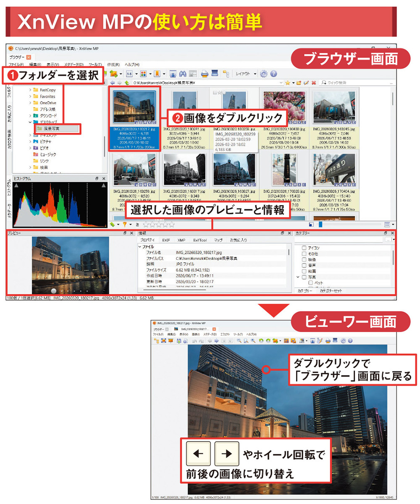Check the アイコン category checkbox
The width and height of the screenshot is (420, 504).
click(x=304, y=248)
